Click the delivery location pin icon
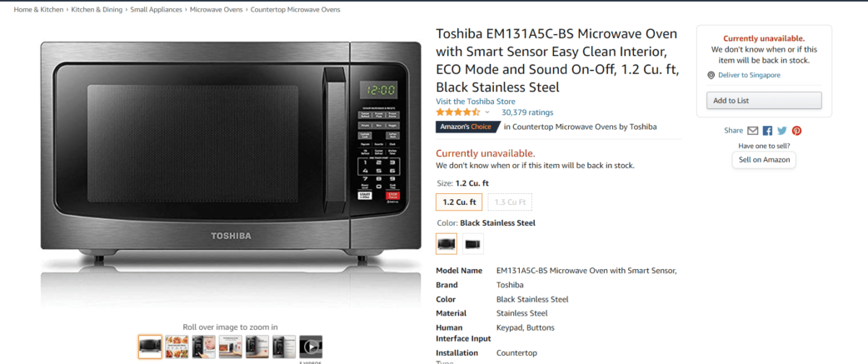 point(711,75)
